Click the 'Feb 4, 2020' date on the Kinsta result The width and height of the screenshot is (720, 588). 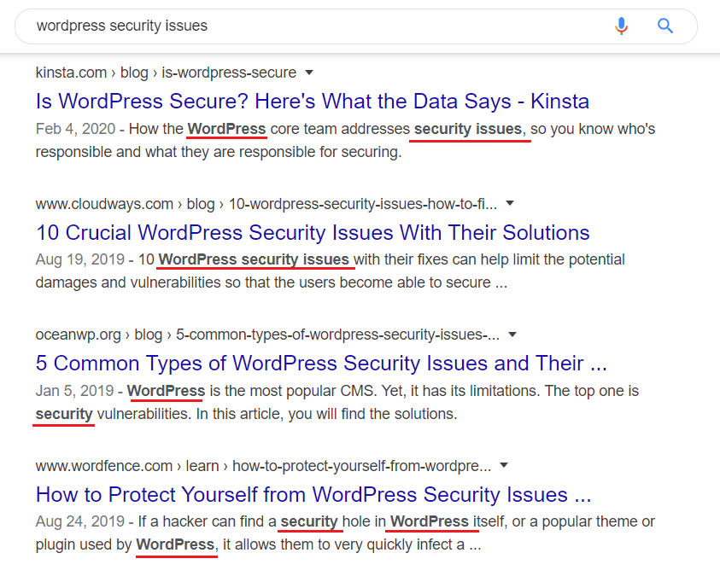click(x=77, y=129)
